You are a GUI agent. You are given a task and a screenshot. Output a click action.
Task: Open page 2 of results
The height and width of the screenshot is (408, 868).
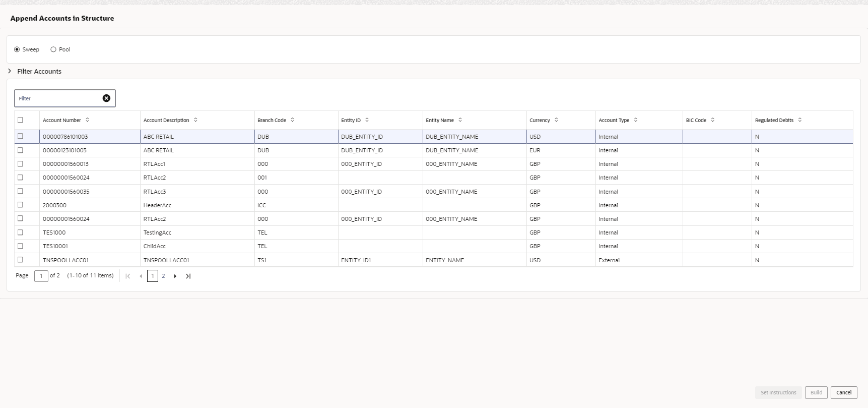pos(163,276)
